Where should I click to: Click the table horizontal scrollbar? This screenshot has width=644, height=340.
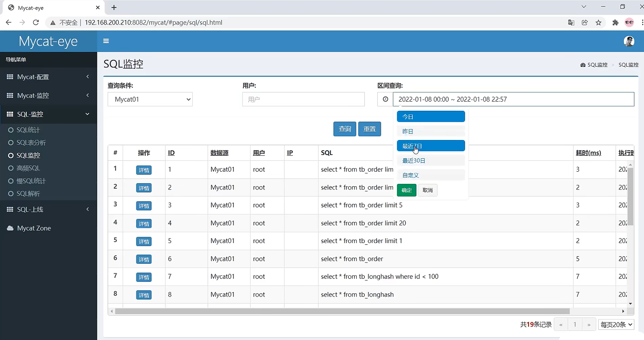click(342, 311)
